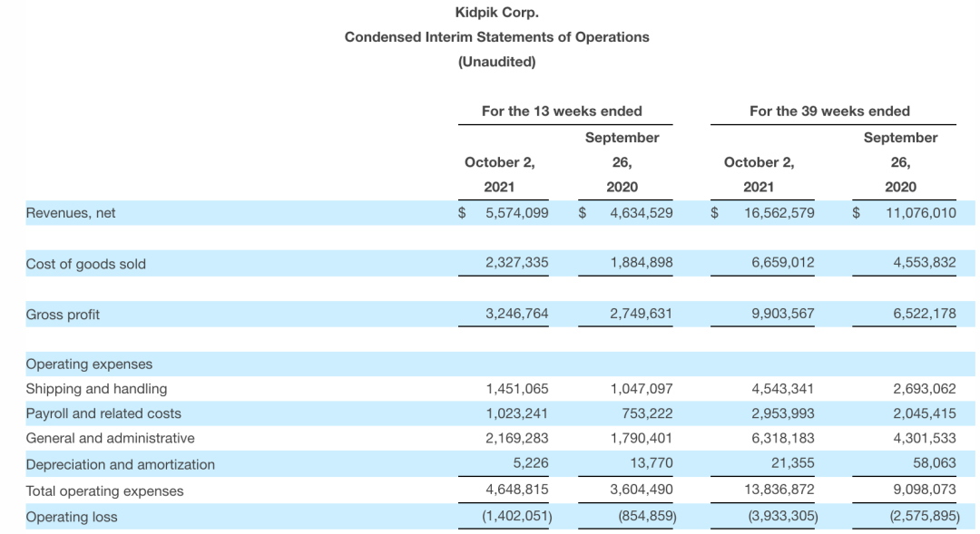Click operating loss value (1,402,051)
The width and height of the screenshot is (980, 534).
point(517,517)
